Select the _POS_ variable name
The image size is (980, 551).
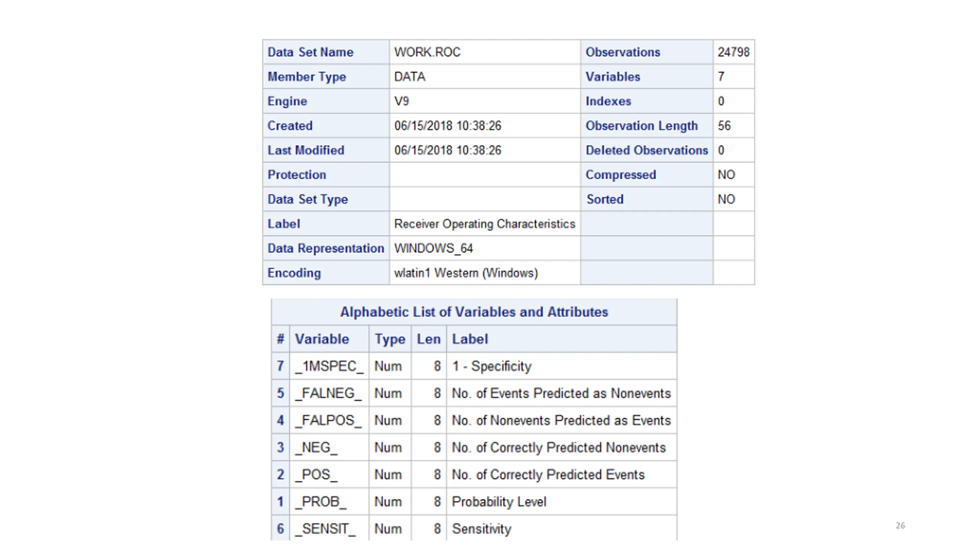(316, 475)
